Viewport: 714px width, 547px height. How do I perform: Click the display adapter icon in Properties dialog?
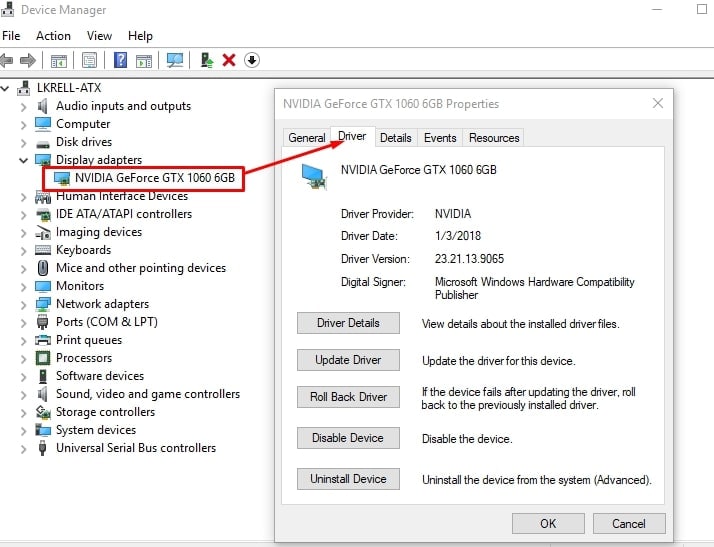click(x=314, y=176)
